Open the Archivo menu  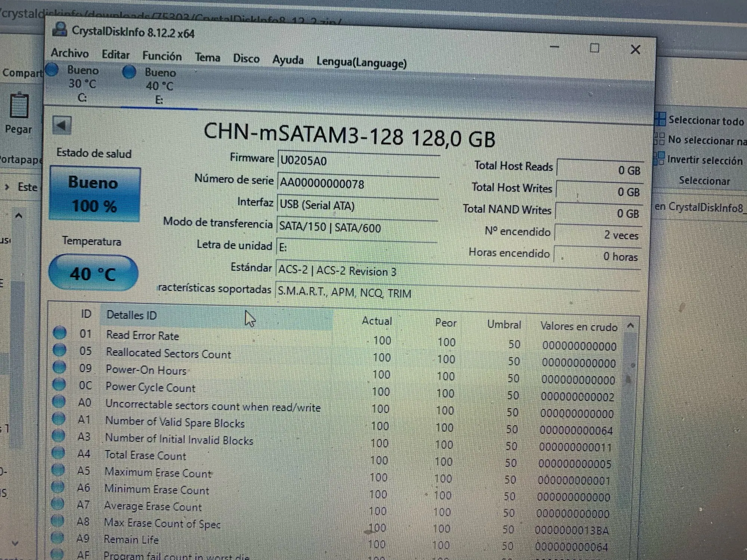(70, 53)
